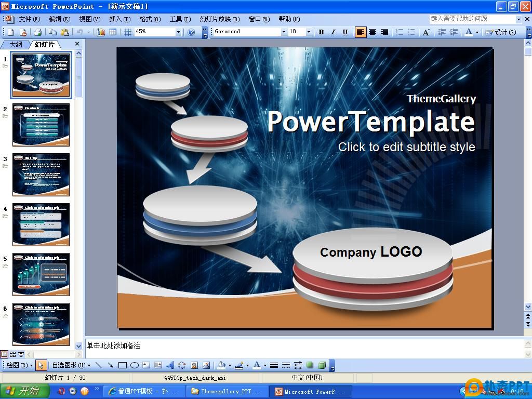This screenshot has width=532, height=399.
Task: Click the 设计 (Design) button
Action: click(x=501, y=32)
